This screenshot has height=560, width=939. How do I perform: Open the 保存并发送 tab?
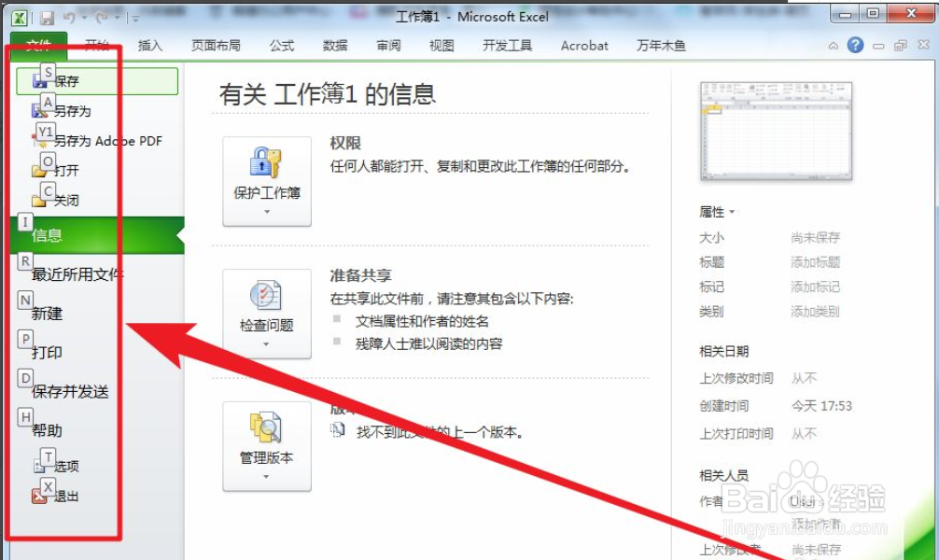click(x=70, y=392)
